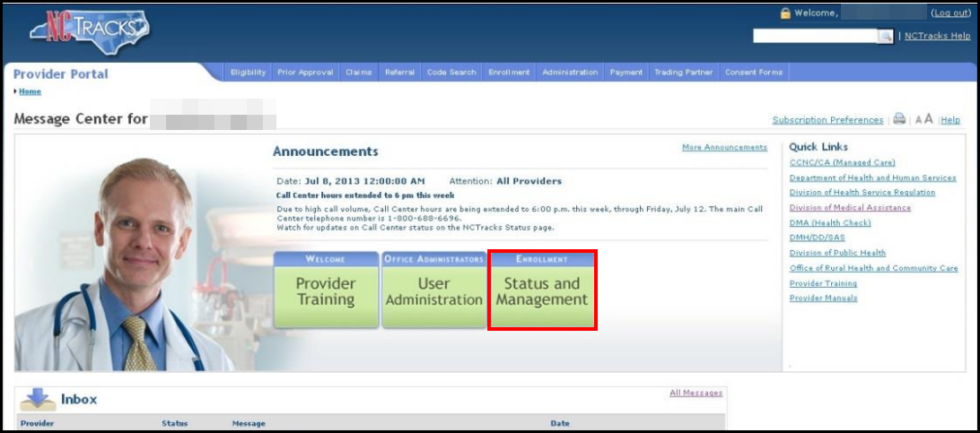980x433 pixels.
Task: Open the User Administration tile
Action: click(433, 291)
